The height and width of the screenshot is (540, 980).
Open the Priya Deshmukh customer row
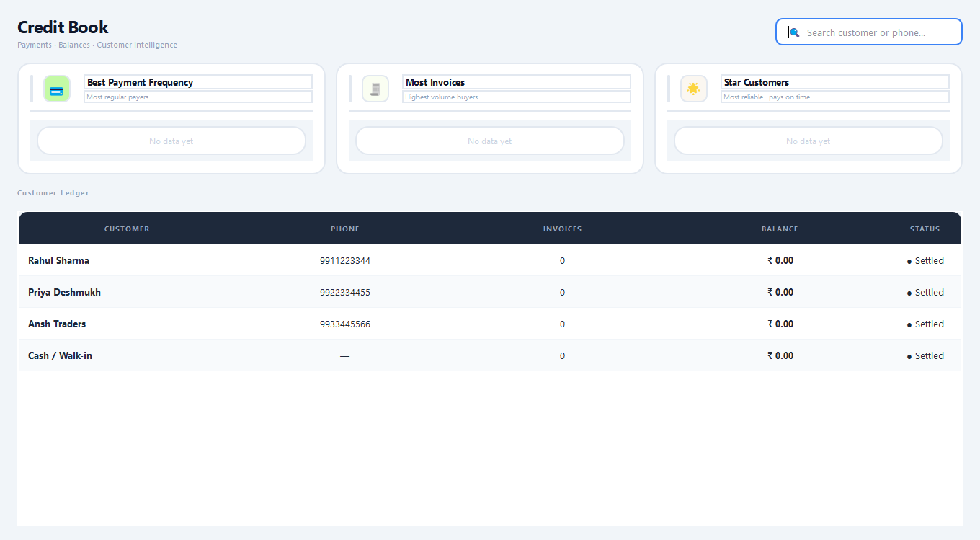tap(490, 292)
